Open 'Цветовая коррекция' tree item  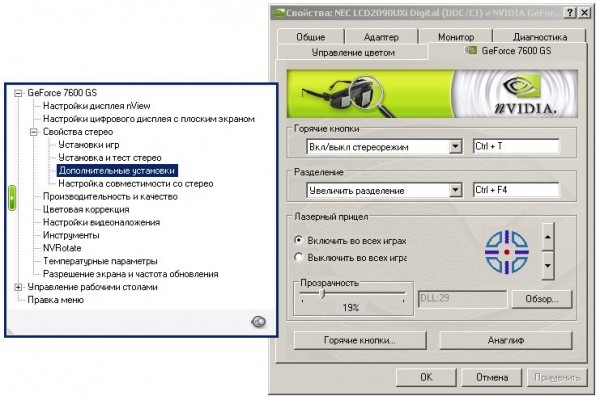click(86, 210)
